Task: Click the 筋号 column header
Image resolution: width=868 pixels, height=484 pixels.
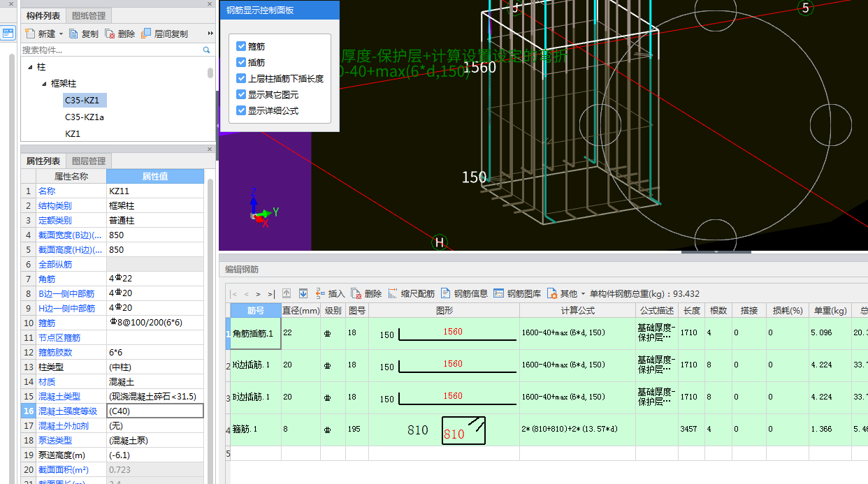Action: click(256, 310)
